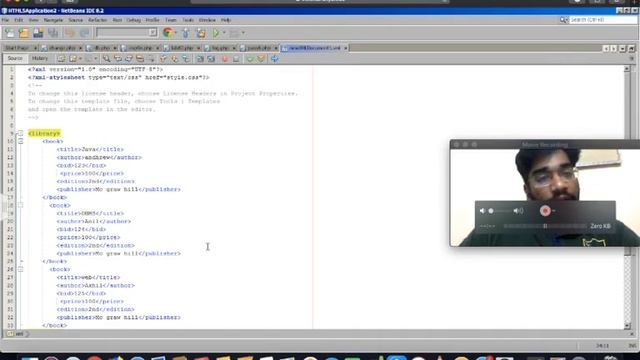
Task: Open the document list dropdown arrow
Action: [622, 49]
